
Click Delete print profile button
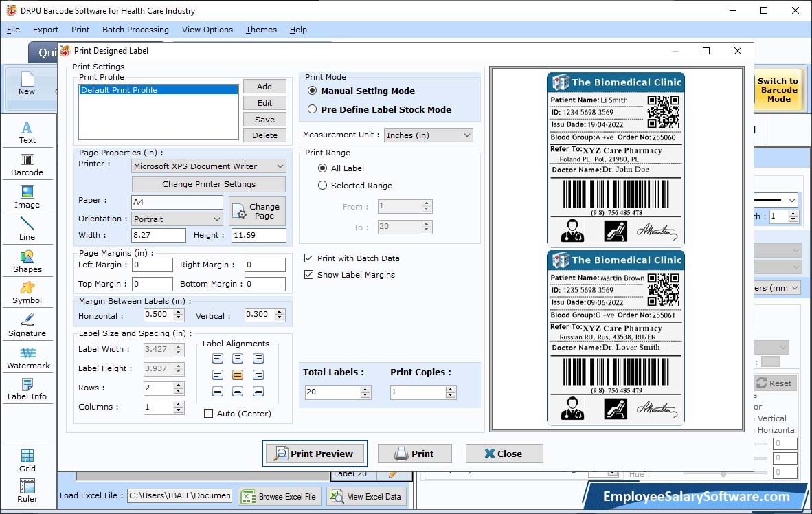(264, 135)
